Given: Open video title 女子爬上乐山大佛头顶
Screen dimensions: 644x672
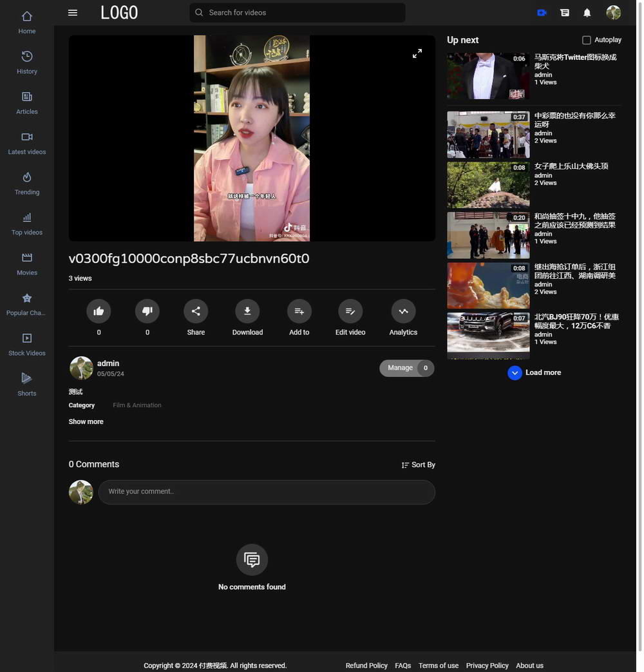Looking at the screenshot, I should (x=571, y=166).
